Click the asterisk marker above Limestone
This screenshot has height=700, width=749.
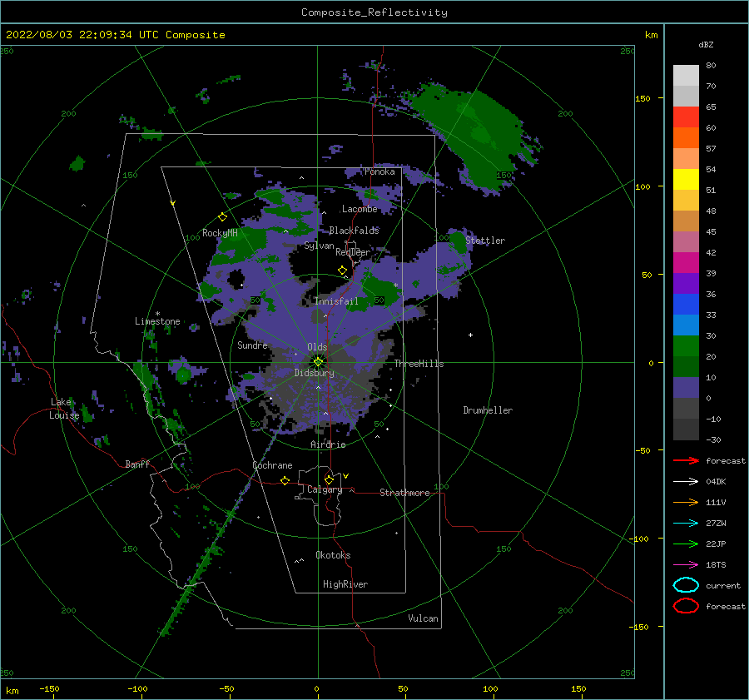point(157,314)
